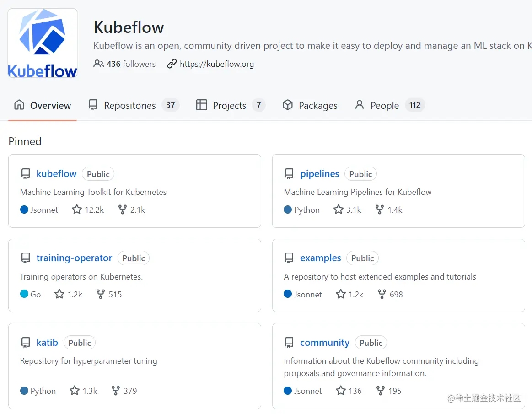Open the community repository

tap(324, 343)
